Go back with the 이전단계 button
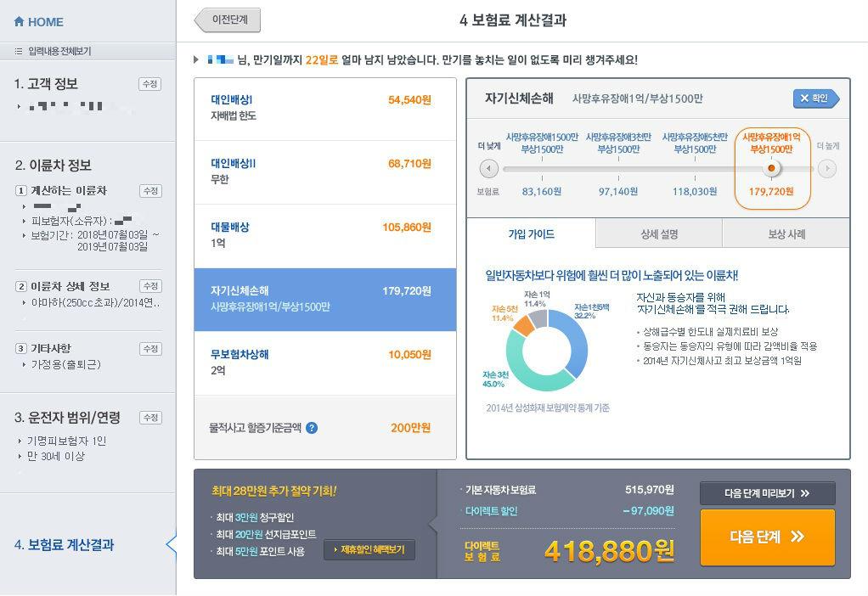Image resolution: width=868 pixels, height=596 pixels. click(228, 20)
